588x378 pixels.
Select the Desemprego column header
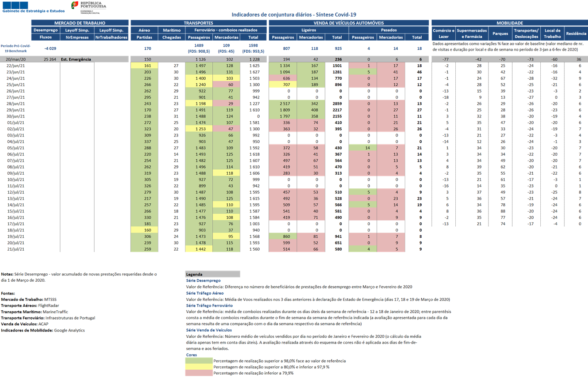46,33
